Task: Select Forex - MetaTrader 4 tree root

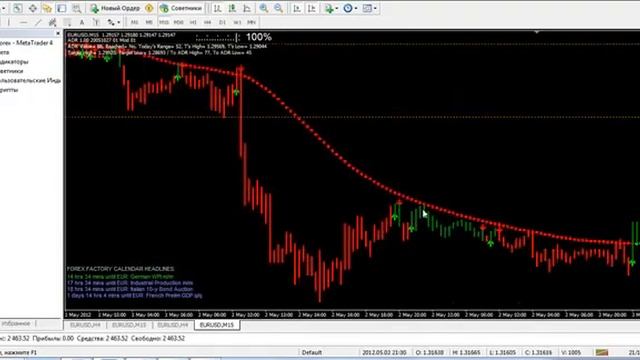Action: pyautogui.click(x=26, y=43)
